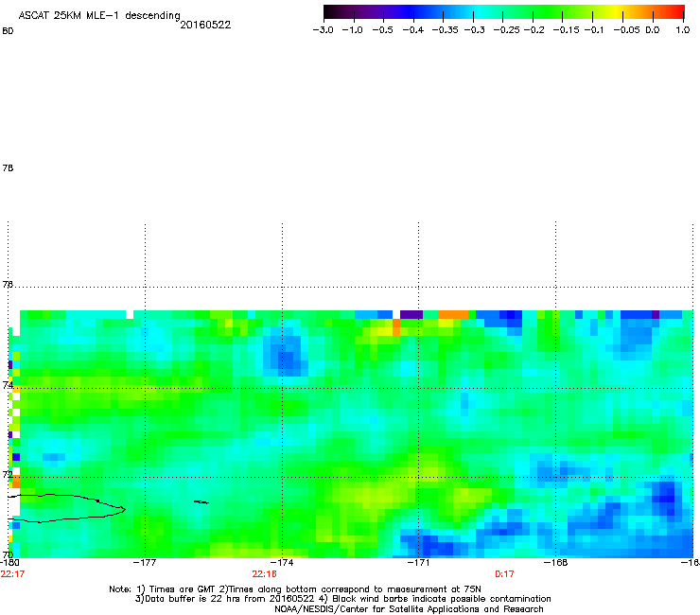This screenshot has width=700, height=615.
Task: Click the red time label 0:17
Action: (504, 574)
